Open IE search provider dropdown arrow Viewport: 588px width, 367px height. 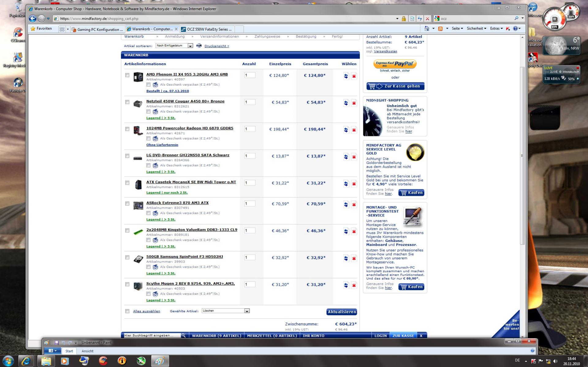[x=522, y=18]
